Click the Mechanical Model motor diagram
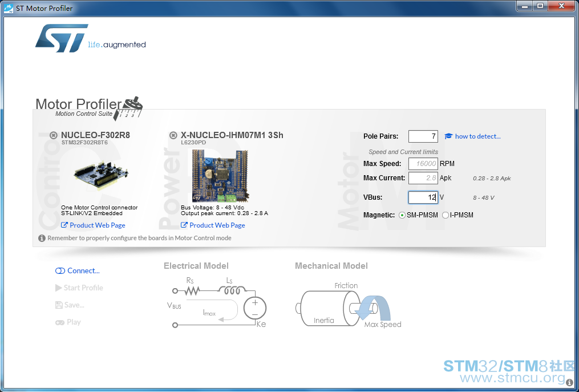Screen dimensions: 579x392 pos(349,306)
